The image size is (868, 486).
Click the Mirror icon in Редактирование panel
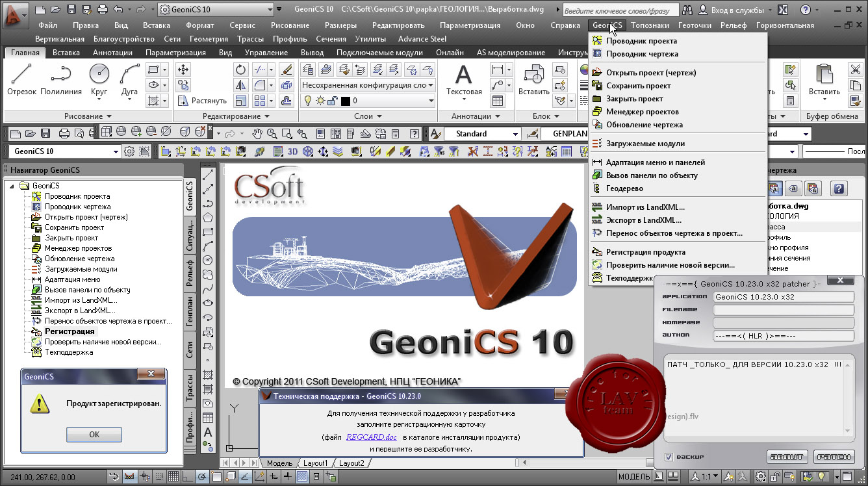tap(241, 85)
